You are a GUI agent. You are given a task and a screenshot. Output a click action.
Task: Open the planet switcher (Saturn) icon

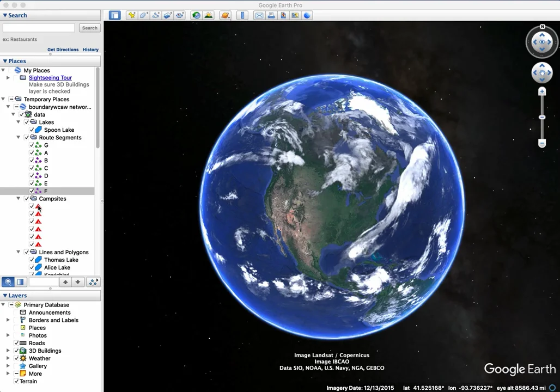[225, 15]
